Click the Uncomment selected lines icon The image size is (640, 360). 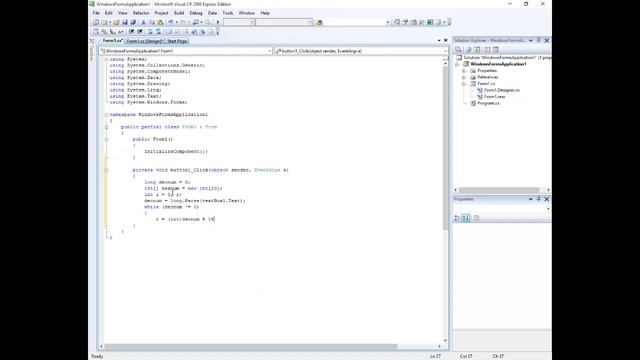pyautogui.click(x=158, y=31)
